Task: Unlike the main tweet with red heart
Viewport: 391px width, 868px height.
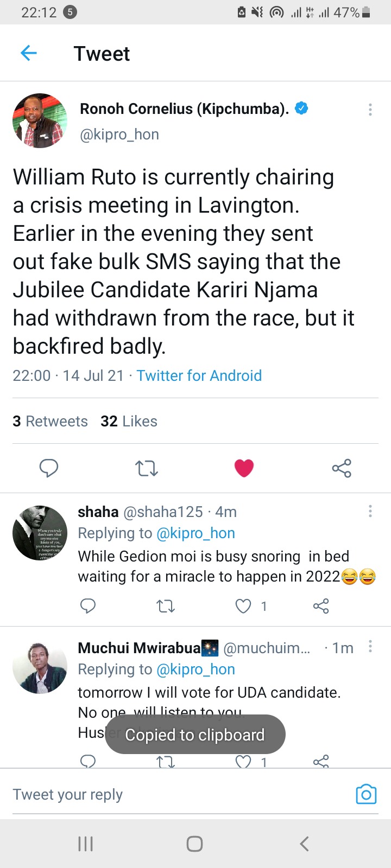Action: 244,468
